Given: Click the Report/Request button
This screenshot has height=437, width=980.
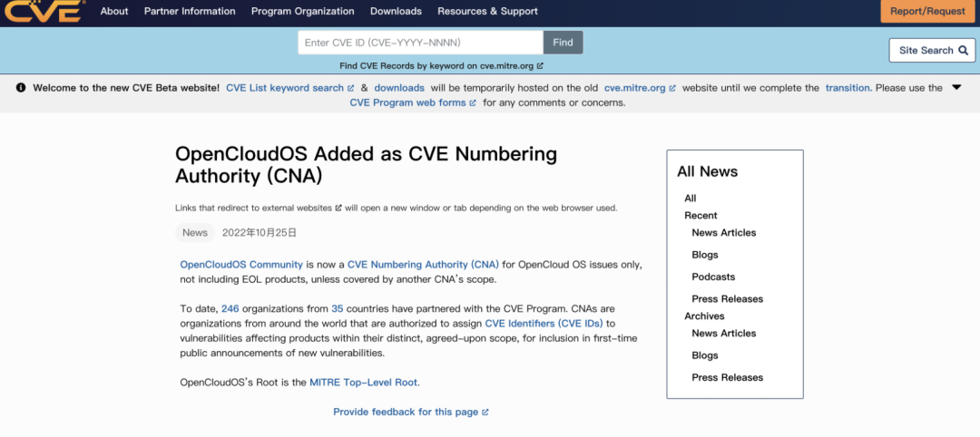Looking at the screenshot, I should point(927,11).
